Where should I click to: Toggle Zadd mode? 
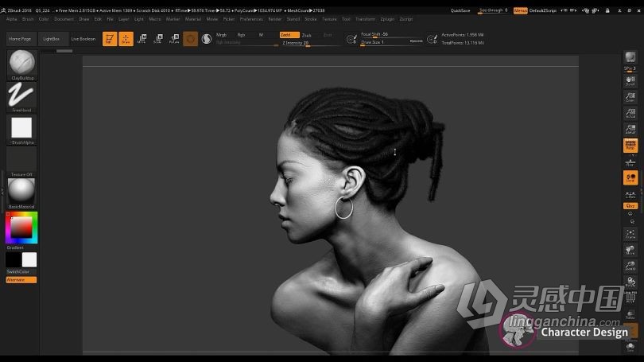pyautogui.click(x=289, y=35)
